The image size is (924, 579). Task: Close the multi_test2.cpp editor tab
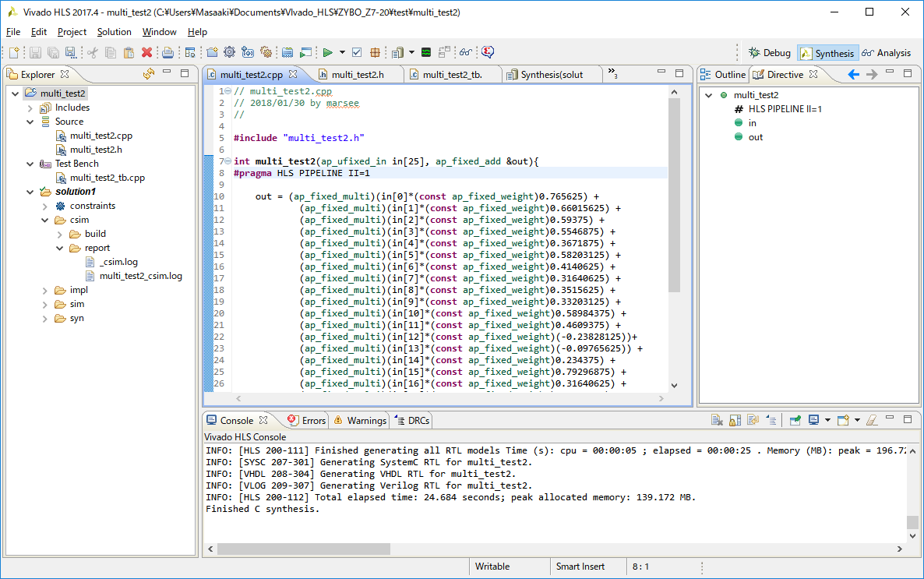(293, 74)
